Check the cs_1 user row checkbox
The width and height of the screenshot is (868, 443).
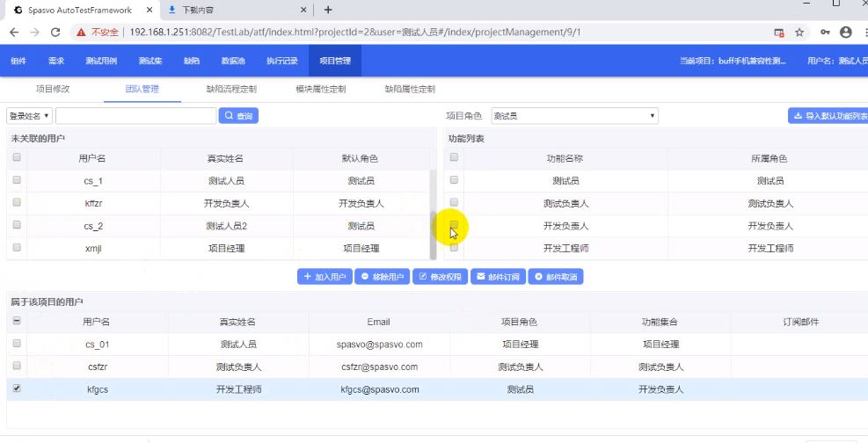(x=17, y=180)
